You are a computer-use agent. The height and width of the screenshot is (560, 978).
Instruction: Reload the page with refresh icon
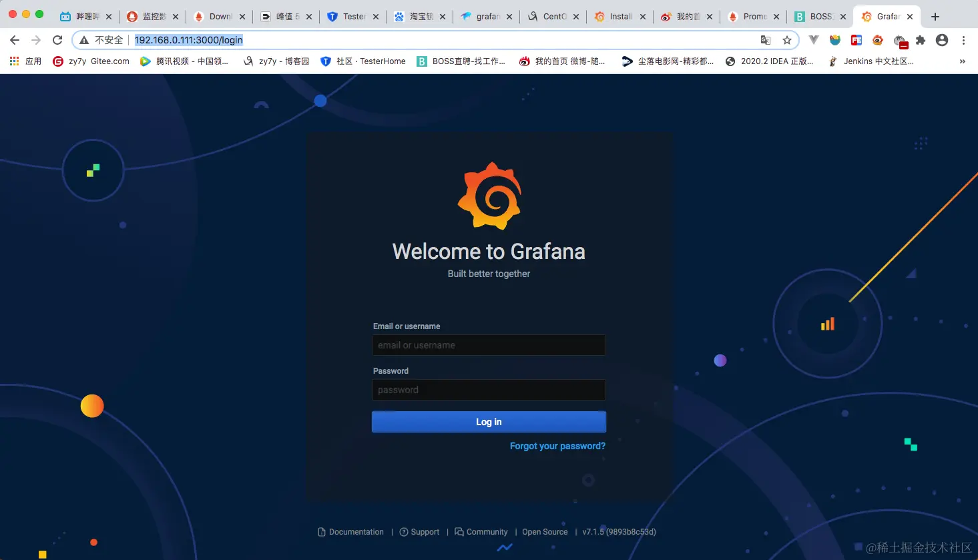(57, 40)
